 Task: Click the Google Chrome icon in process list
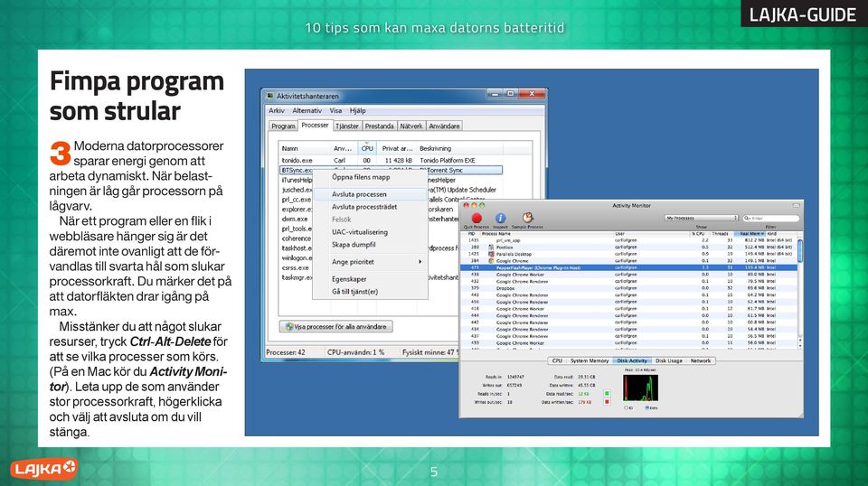(x=491, y=260)
